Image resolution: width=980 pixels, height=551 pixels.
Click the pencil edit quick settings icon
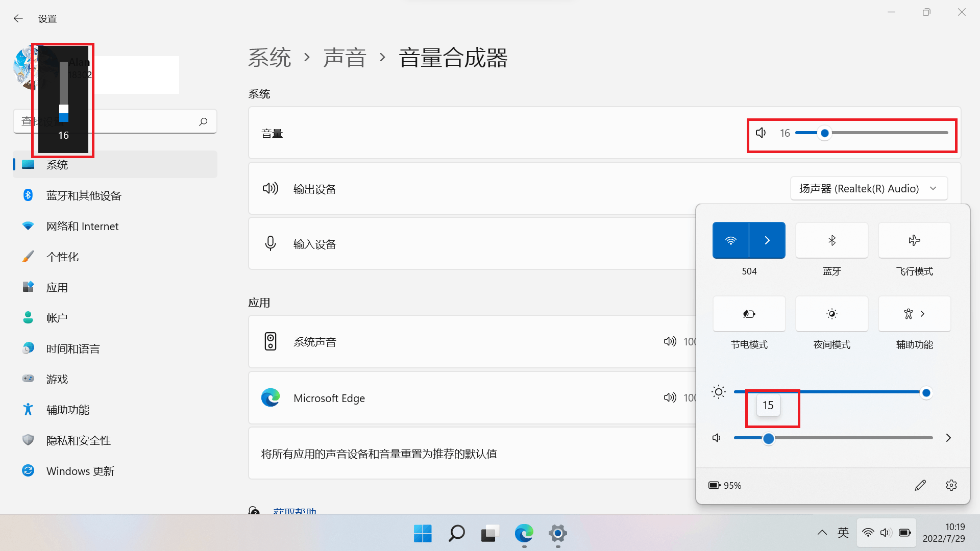coord(920,485)
